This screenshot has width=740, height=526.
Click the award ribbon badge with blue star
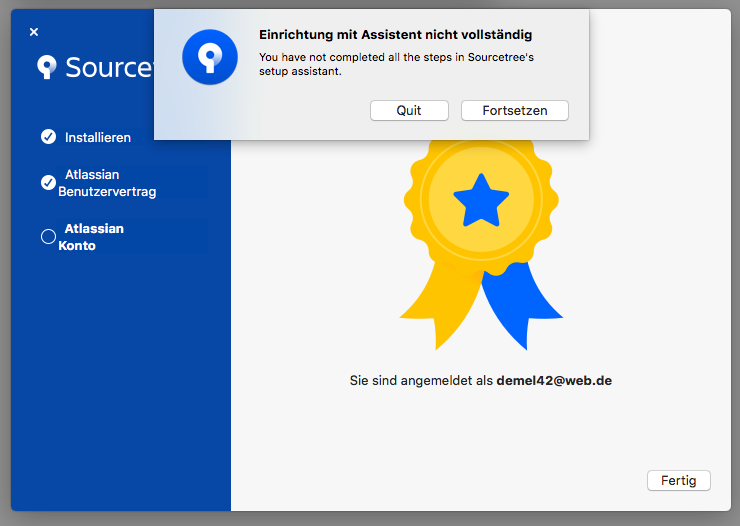[481, 243]
